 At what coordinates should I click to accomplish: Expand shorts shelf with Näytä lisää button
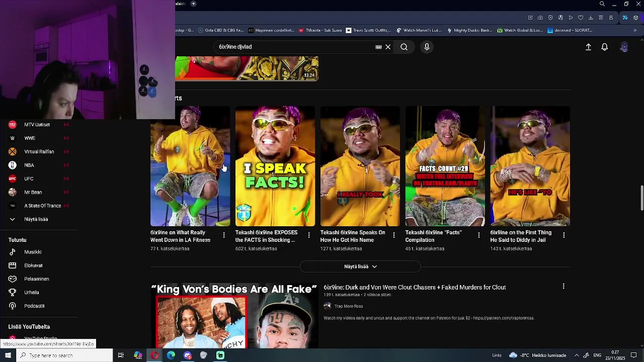pyautogui.click(x=360, y=266)
